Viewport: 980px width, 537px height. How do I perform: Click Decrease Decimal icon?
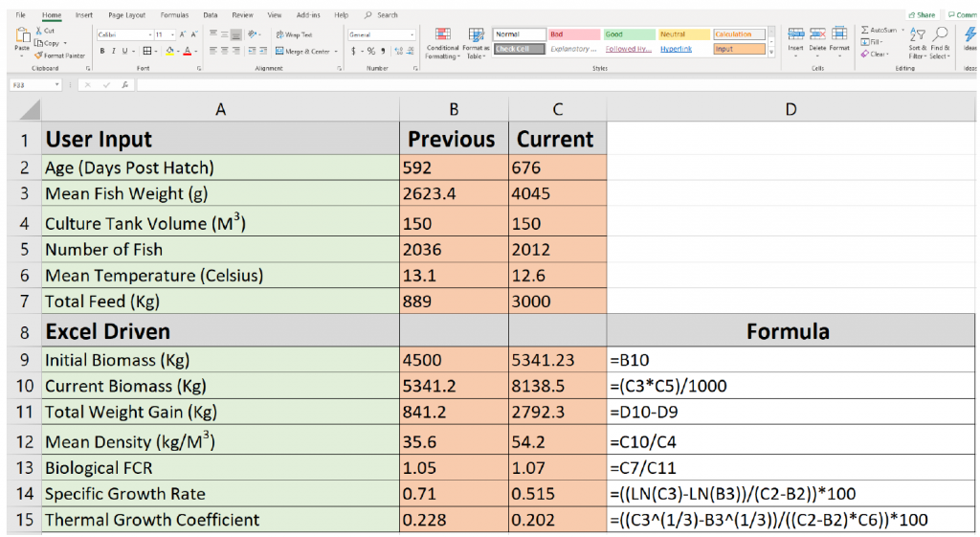410,52
